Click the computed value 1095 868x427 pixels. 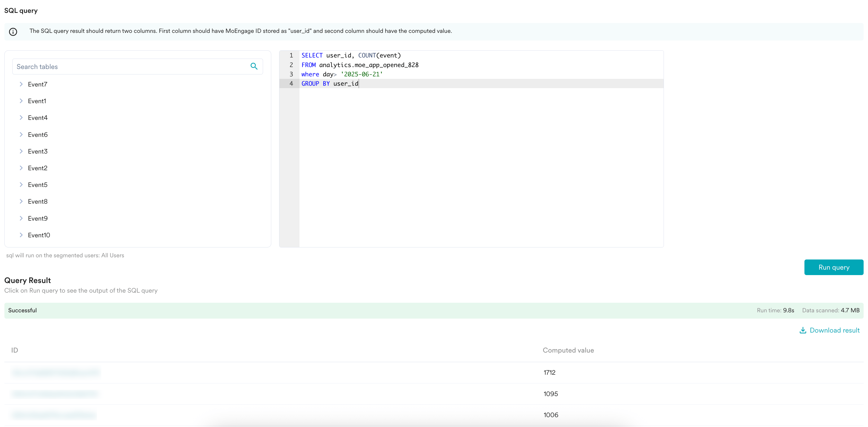coord(551,394)
